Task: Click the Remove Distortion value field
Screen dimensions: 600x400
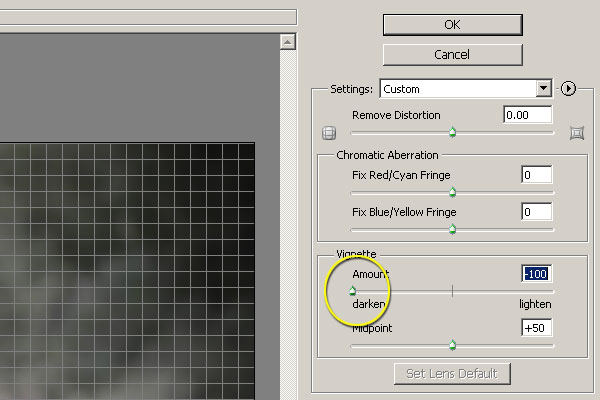Action: point(528,115)
